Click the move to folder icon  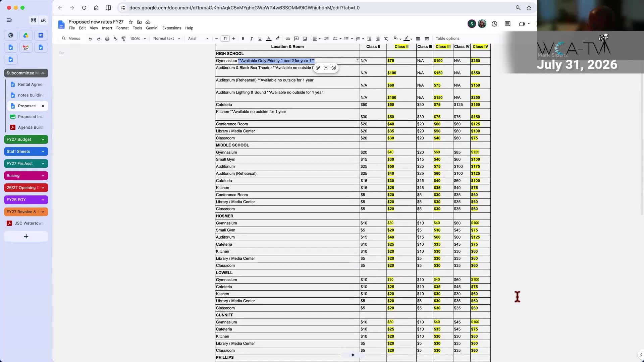pos(139,22)
